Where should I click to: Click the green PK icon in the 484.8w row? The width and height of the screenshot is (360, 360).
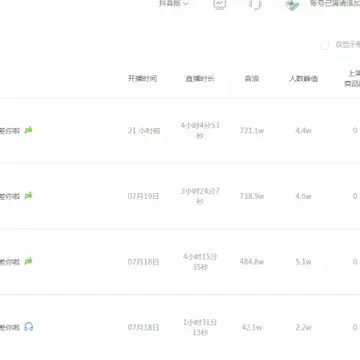click(x=28, y=261)
